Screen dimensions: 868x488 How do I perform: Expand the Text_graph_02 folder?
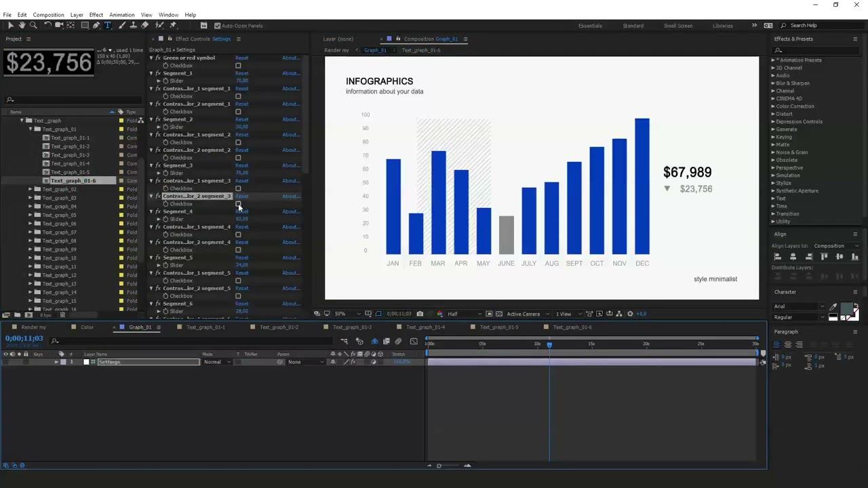pos(30,189)
